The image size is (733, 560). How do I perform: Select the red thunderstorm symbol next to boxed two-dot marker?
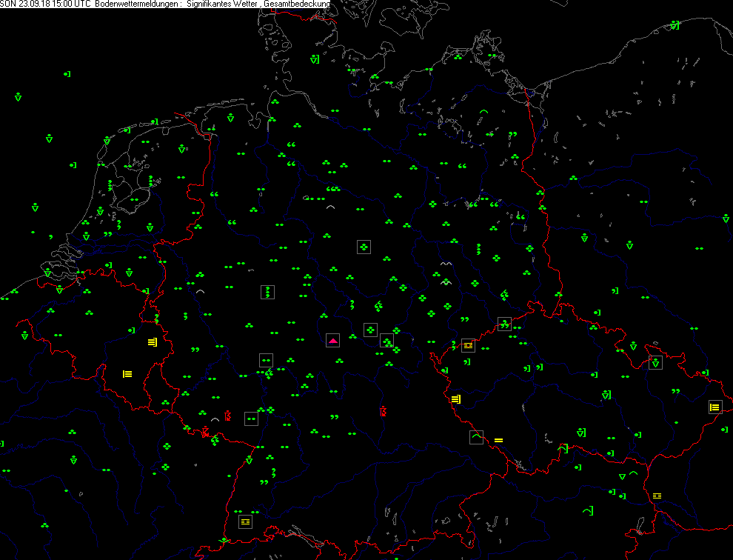[228, 416]
